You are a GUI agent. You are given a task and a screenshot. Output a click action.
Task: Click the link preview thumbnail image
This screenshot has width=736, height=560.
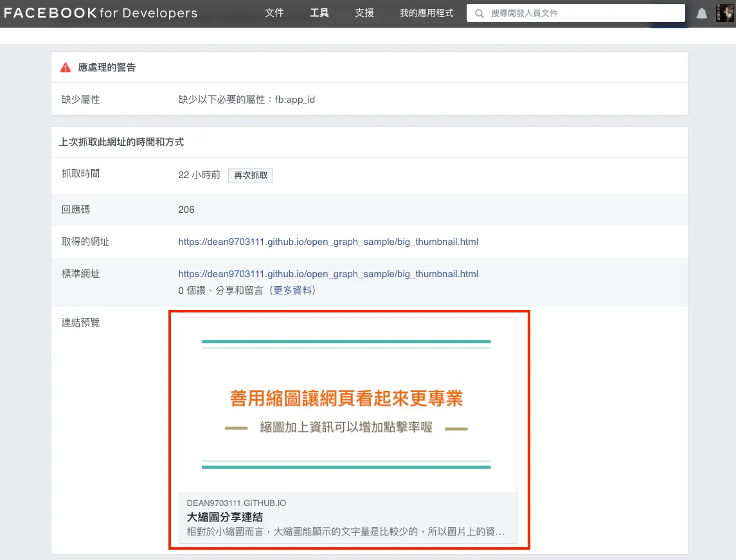coord(347,405)
